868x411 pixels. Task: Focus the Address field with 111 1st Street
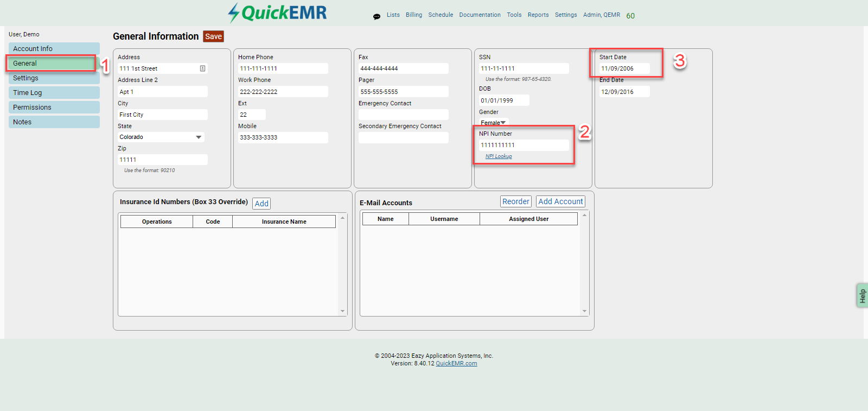[163, 68]
